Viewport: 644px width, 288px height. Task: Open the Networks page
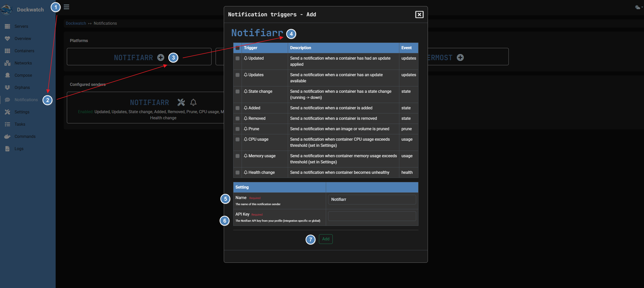pos(23,63)
